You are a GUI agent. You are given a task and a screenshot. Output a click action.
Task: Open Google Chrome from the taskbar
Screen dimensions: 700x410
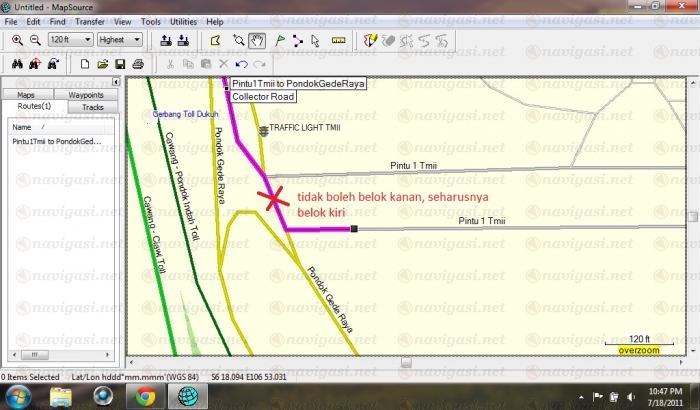(x=146, y=396)
